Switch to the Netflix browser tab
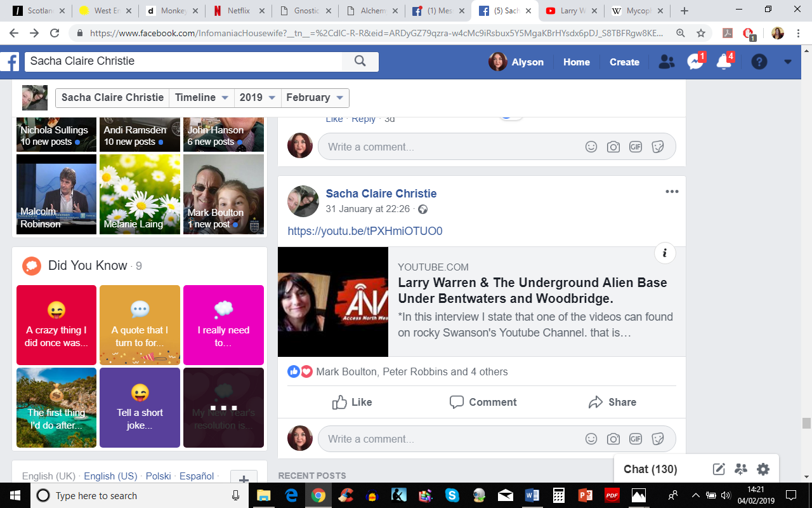The image size is (812, 508). tap(239, 11)
